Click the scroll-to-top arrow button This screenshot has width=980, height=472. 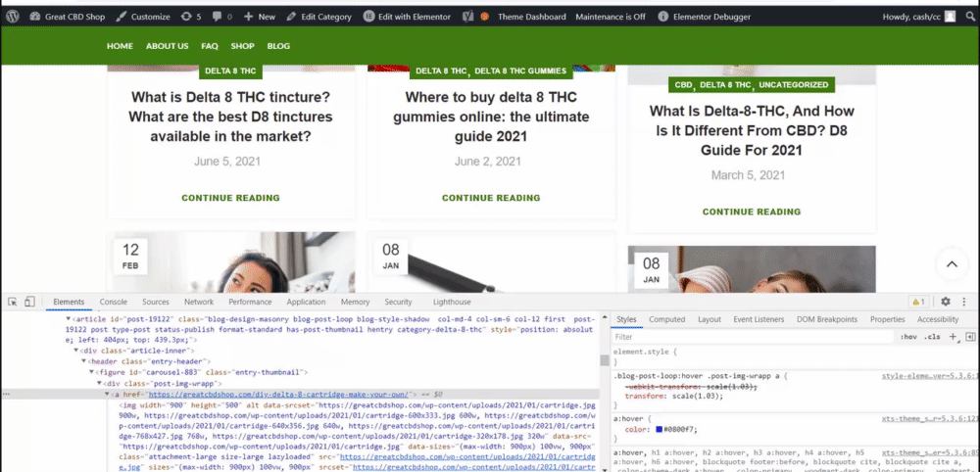[952, 264]
